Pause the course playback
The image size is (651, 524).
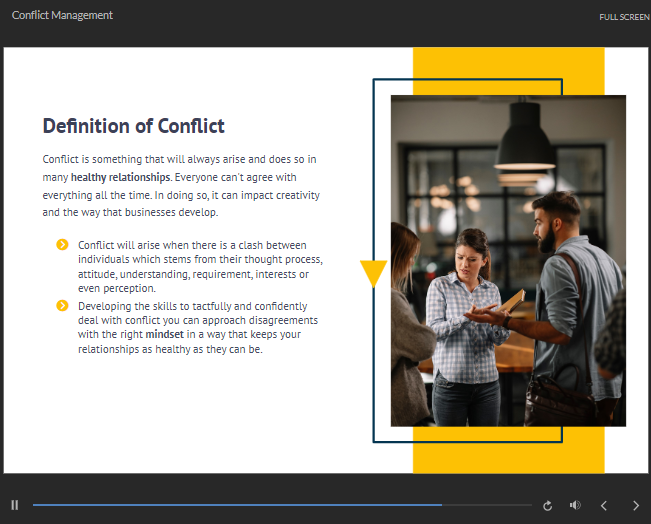coord(15,505)
